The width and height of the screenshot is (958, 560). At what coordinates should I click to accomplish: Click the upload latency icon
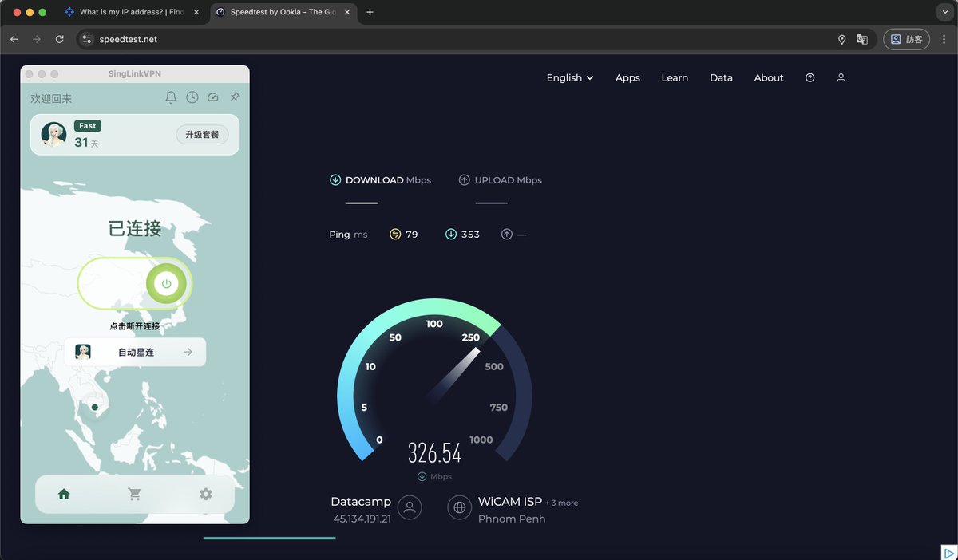[507, 235]
